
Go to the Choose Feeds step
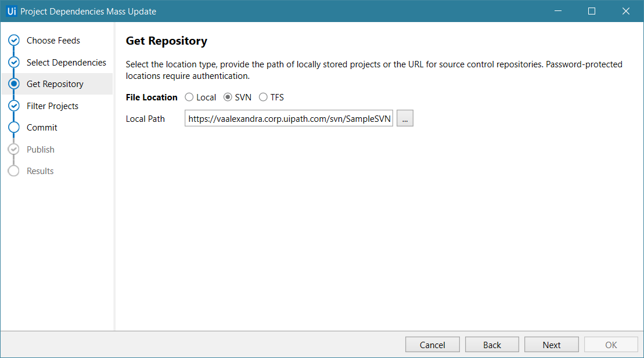[x=53, y=40]
